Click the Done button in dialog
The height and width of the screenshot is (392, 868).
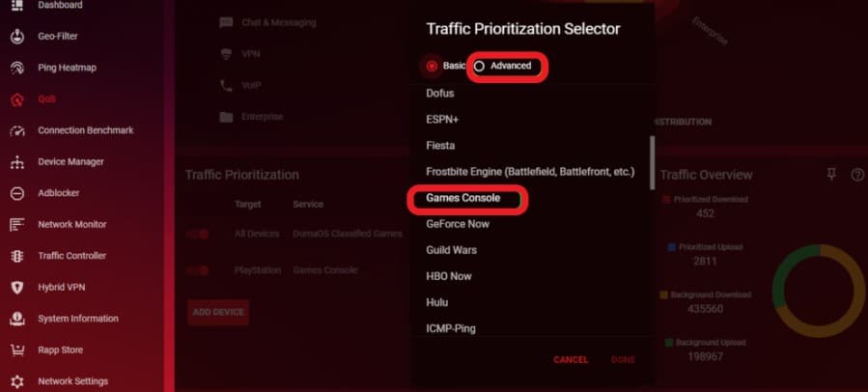pyautogui.click(x=623, y=360)
